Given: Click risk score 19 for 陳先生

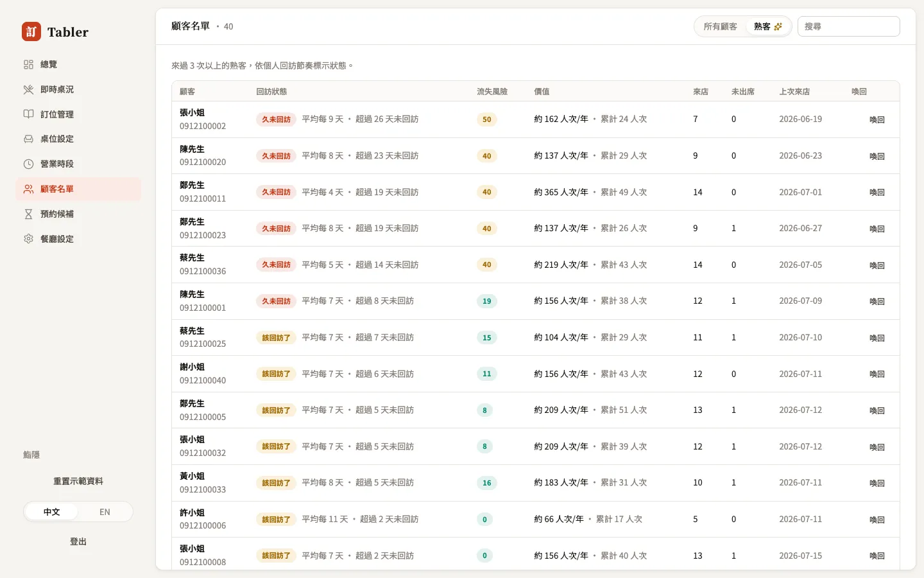Looking at the screenshot, I should tap(487, 301).
